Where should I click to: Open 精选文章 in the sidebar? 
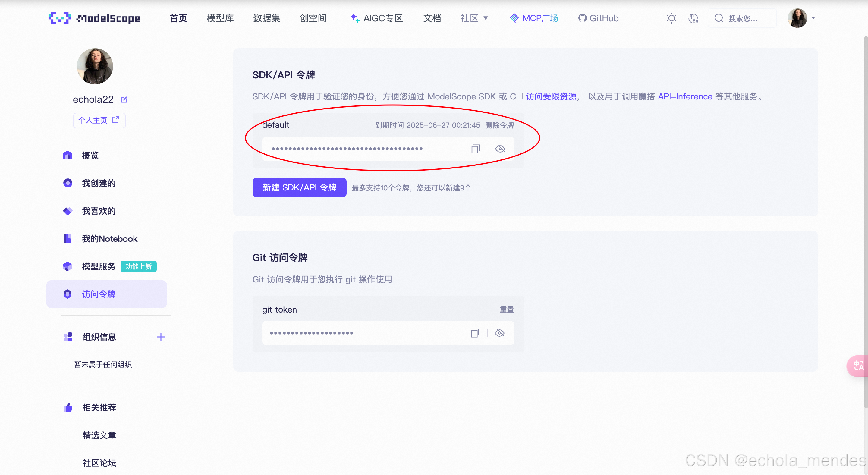click(99, 435)
